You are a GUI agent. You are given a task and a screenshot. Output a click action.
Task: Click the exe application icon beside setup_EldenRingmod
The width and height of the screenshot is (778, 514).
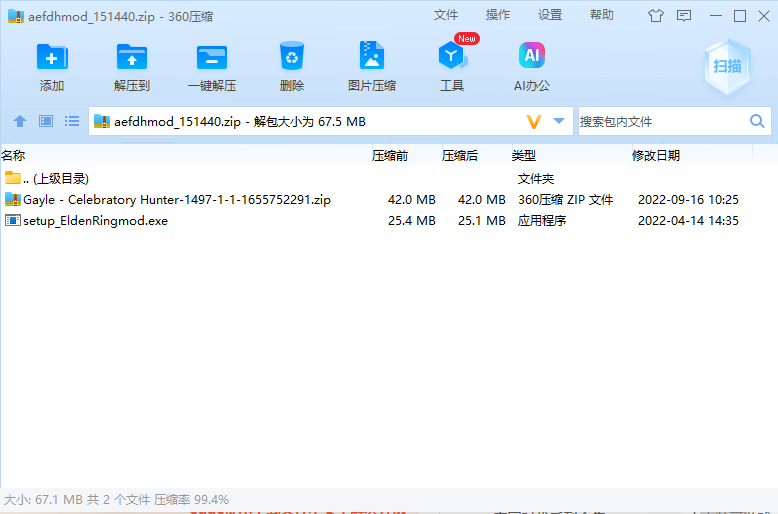pyautogui.click(x=13, y=220)
